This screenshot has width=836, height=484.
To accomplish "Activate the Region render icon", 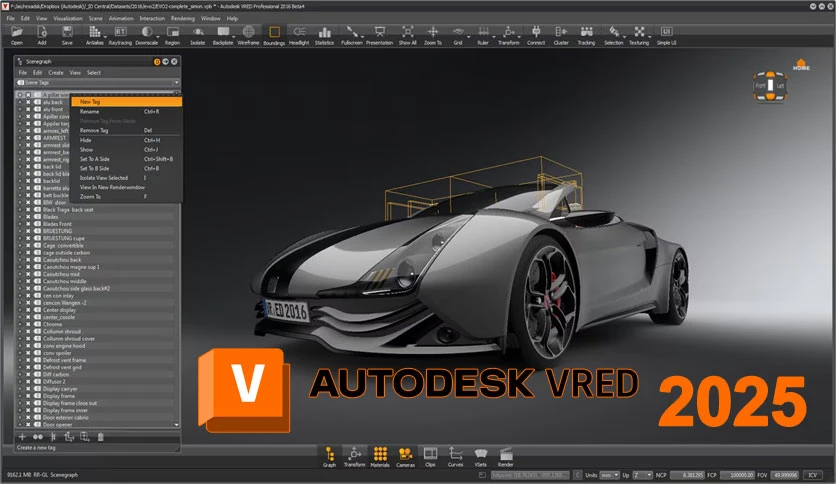I will pos(172,32).
